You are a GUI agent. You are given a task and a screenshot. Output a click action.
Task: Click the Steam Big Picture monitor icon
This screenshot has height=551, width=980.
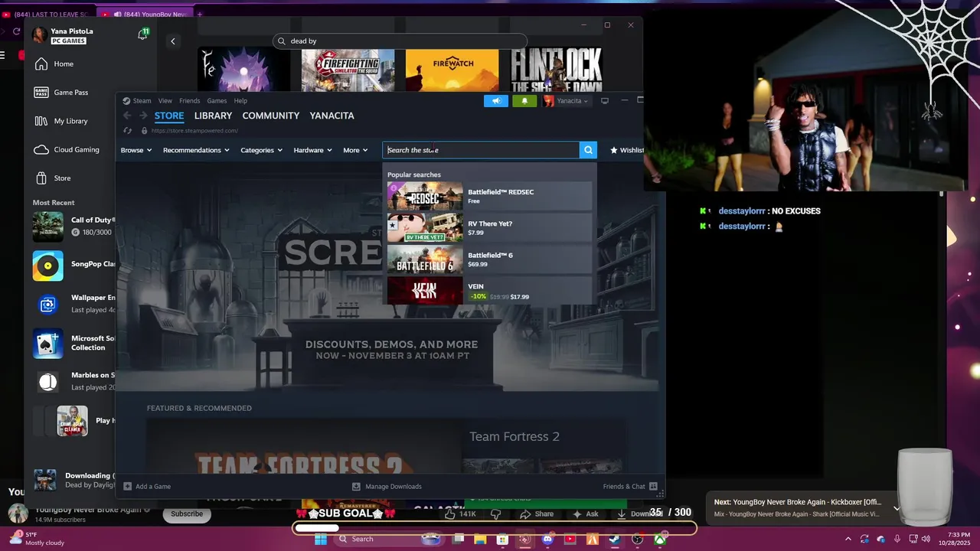tap(605, 101)
